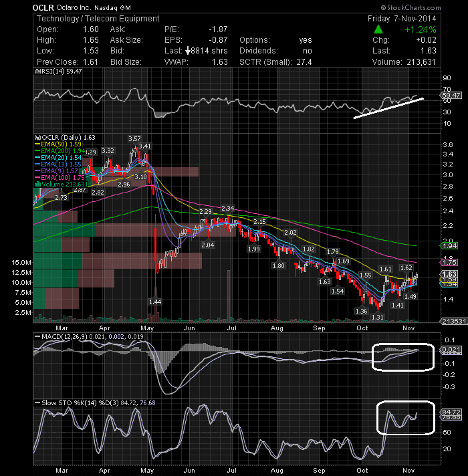Click the candlestick icon beside OCLR (Daily)
This screenshot has height=476, width=468.
click(38, 138)
